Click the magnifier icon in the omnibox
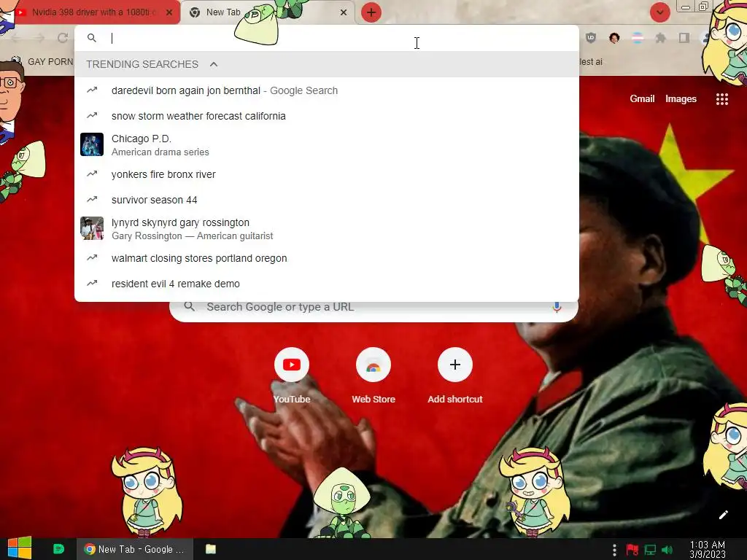The width and height of the screenshot is (747, 560). (92, 38)
